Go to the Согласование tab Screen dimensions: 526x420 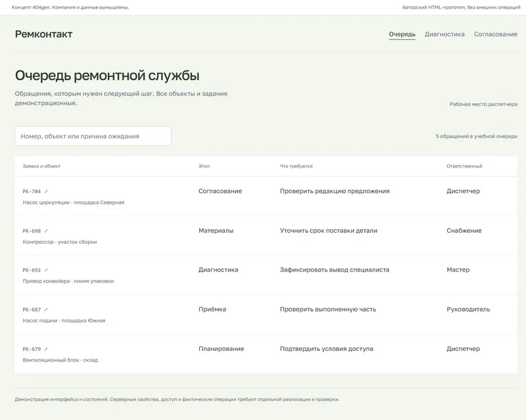click(x=496, y=34)
